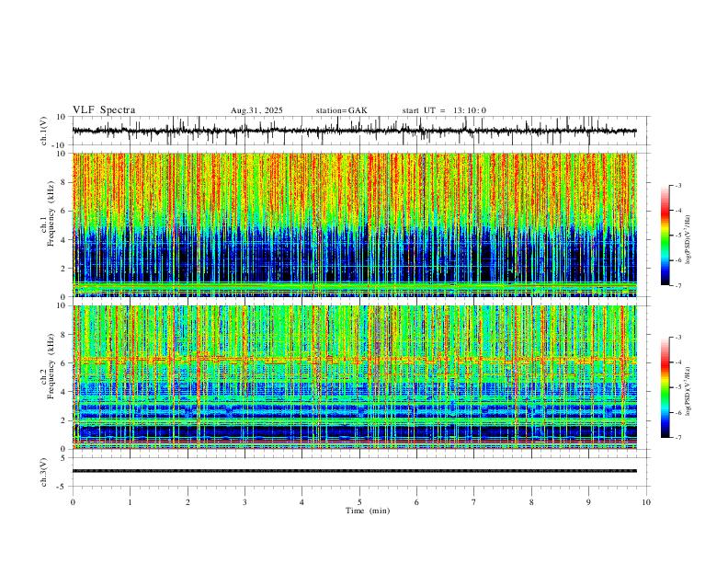Select the "Time (min)" axis label
The width and height of the screenshot is (728, 563).
click(x=368, y=511)
